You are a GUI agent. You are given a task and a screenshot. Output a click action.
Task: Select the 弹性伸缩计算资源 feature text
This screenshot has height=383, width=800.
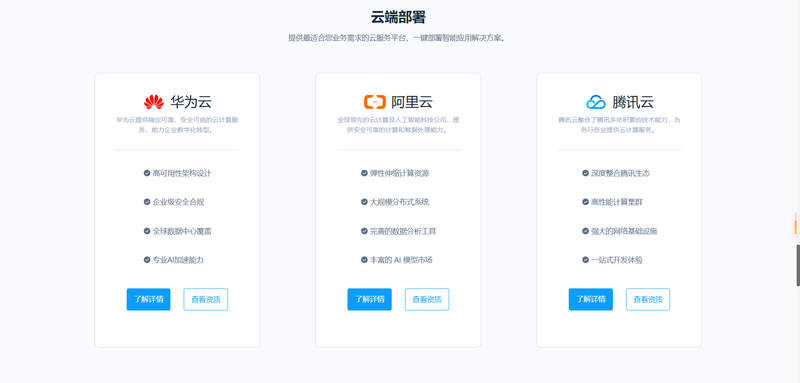[x=399, y=173]
